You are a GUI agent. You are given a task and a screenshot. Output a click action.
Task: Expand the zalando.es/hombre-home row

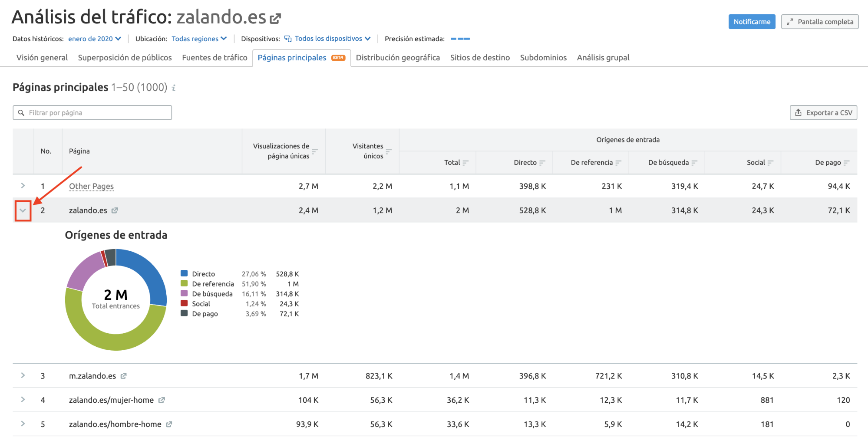tap(23, 424)
